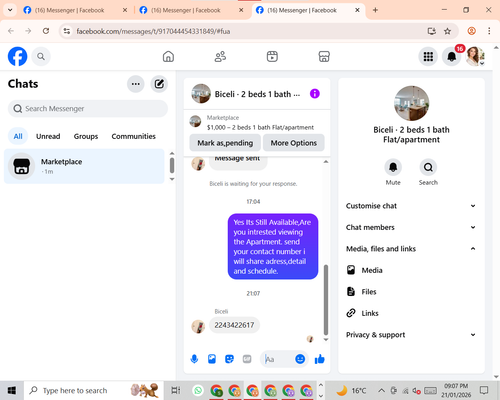Go to Facebook home via logo
The image size is (500, 400).
[x=17, y=56]
